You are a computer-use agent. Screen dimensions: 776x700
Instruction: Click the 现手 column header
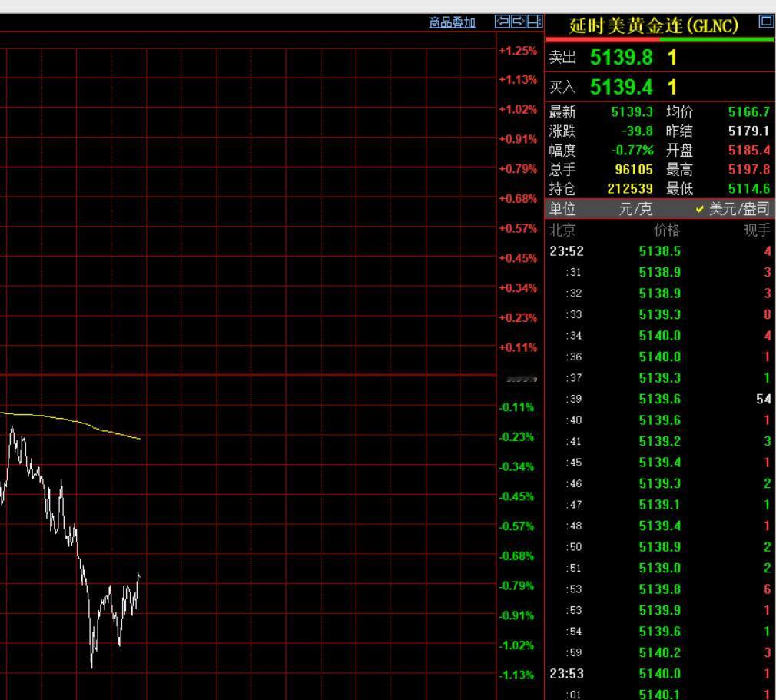[x=758, y=231]
